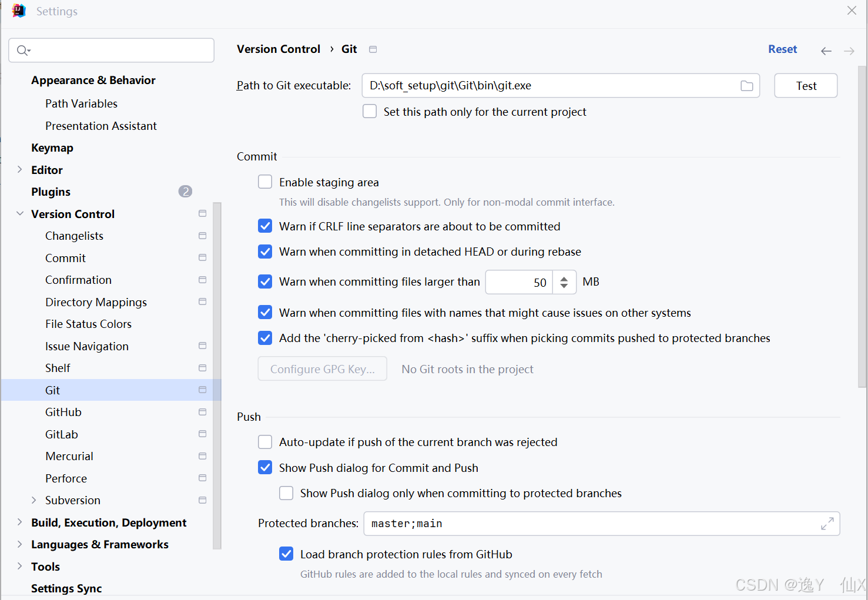Toggle Load branch protection rules from GitHub
This screenshot has height=600, width=868.
(286, 554)
